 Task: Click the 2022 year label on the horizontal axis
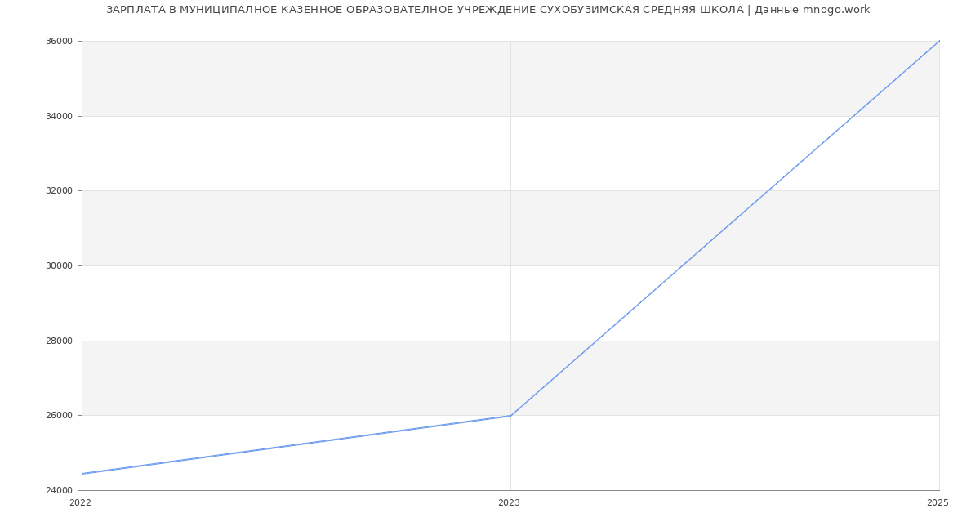81,503
